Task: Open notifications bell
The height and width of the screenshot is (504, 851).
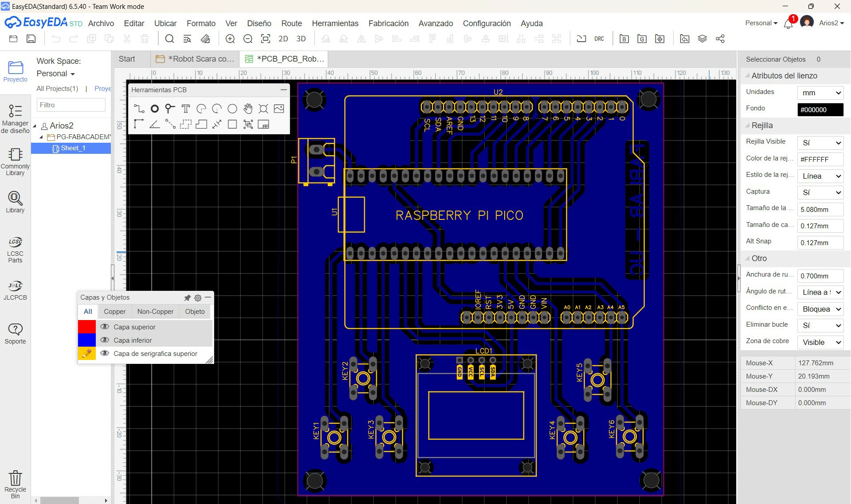Action: point(788,23)
